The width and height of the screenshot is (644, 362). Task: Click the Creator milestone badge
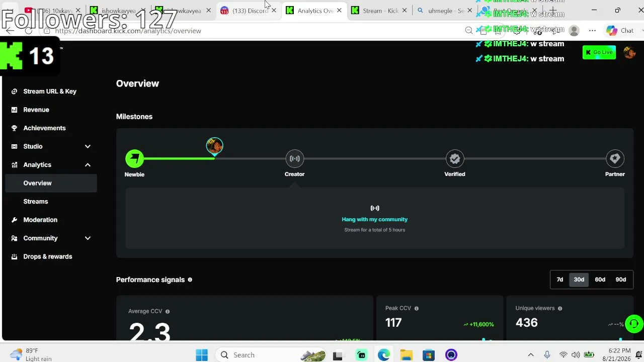(x=295, y=159)
